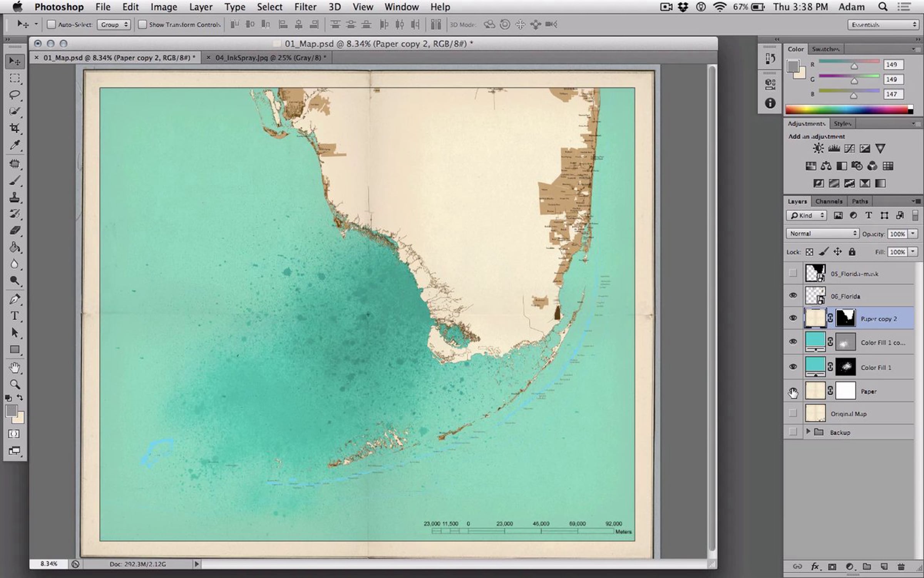The height and width of the screenshot is (578, 924).
Task: Open the Tool Preset picker arrow
Action: pyautogui.click(x=36, y=24)
